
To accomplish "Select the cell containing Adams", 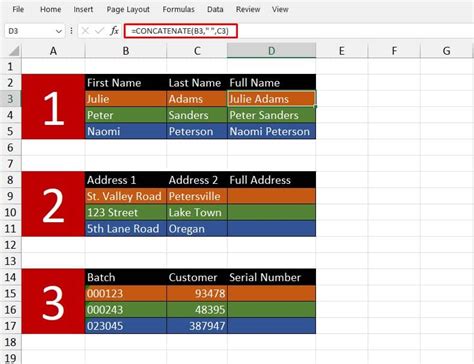I will (197, 99).
